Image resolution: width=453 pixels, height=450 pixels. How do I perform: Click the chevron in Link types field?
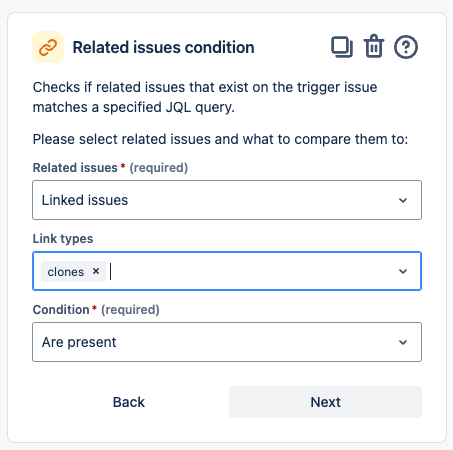coord(403,271)
